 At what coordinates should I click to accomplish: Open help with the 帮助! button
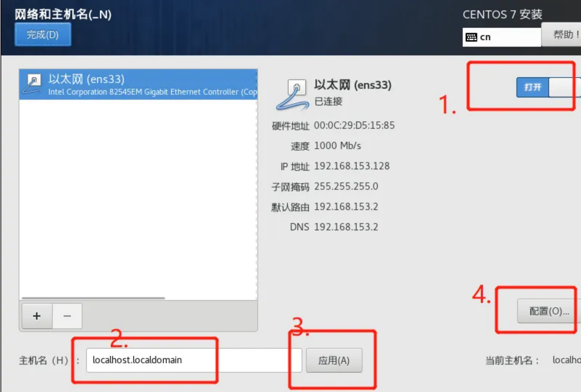561,35
